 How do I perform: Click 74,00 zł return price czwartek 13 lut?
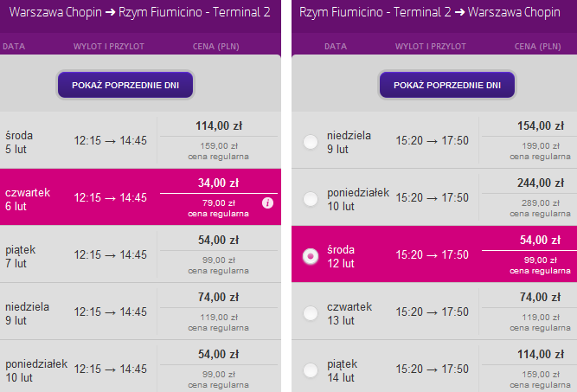coord(541,297)
